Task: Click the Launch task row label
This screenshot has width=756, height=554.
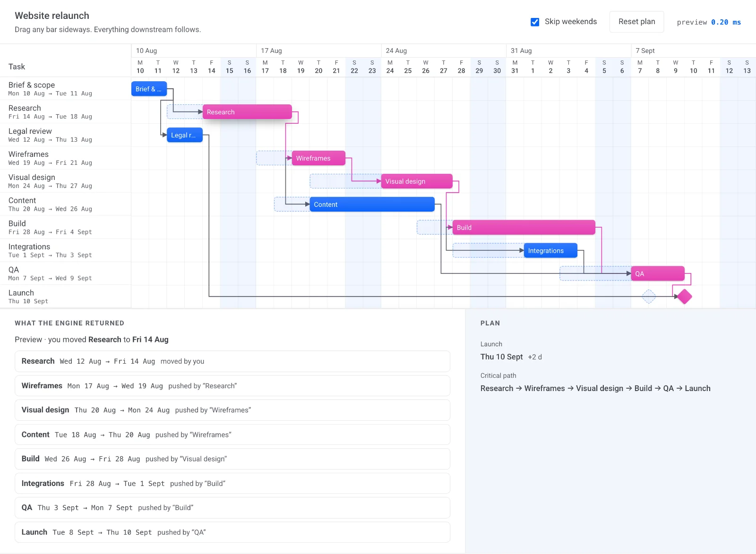Action: (65, 297)
